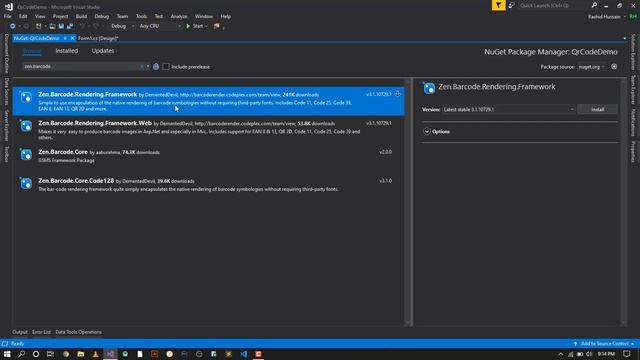
Task: Click the Navigate Backward toolbar icon
Action: pos(13,26)
